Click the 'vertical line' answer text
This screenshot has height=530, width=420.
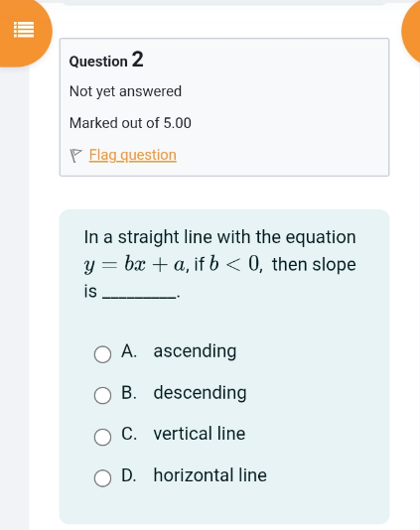point(200,434)
